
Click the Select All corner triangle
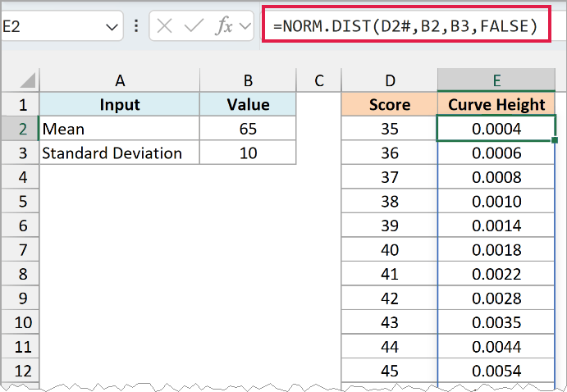[x=28, y=80]
